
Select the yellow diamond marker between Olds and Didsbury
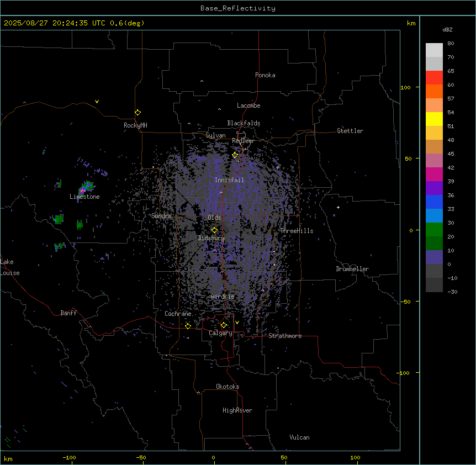tap(214, 230)
